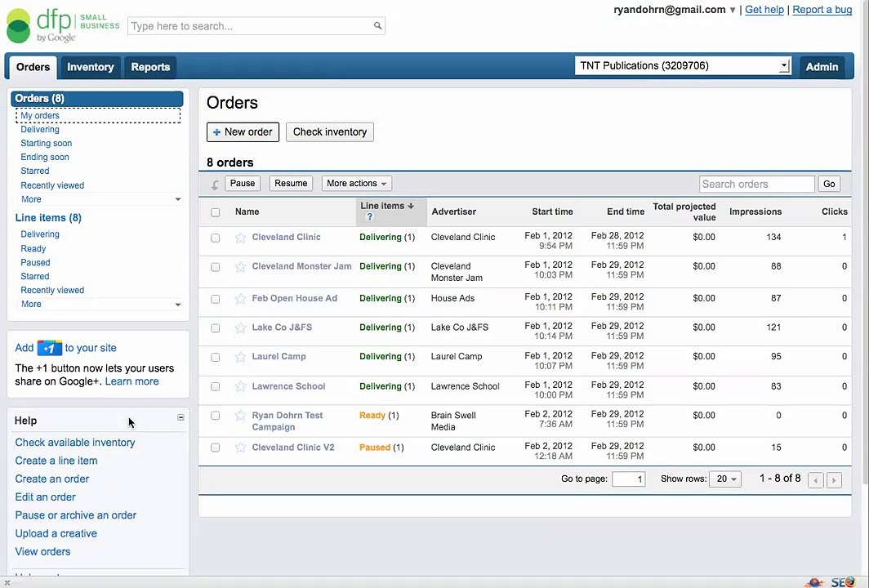Check the Cleveland Clinic order checkbox

click(215, 238)
